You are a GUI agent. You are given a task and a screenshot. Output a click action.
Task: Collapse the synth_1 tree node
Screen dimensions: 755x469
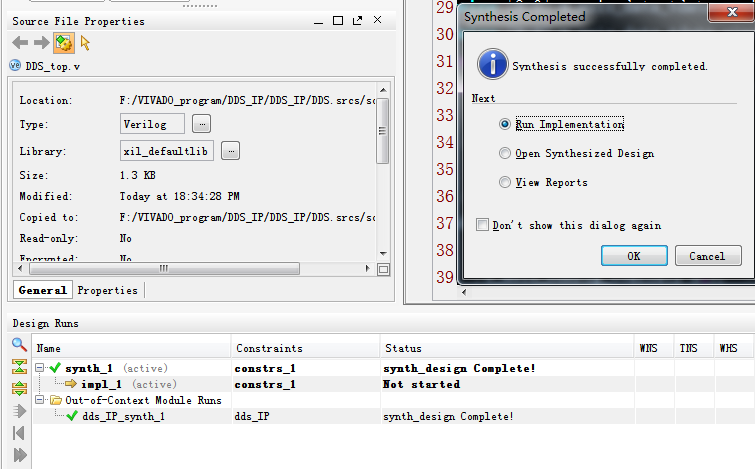tap(41, 369)
